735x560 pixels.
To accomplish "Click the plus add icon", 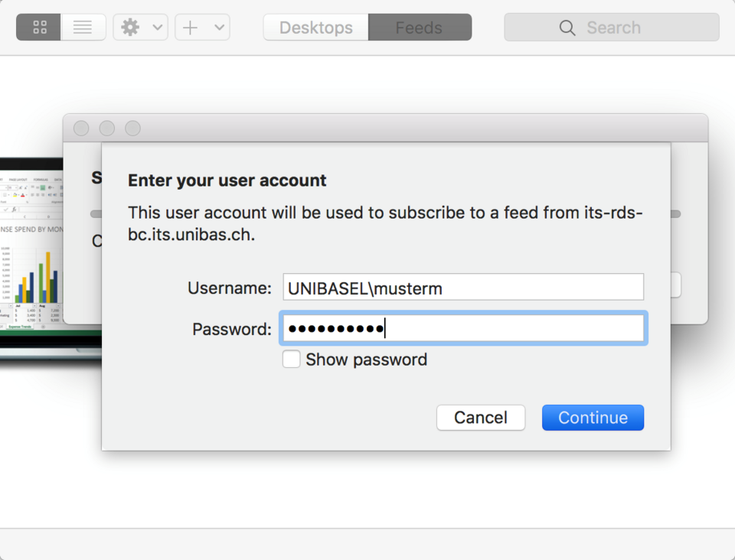I will 190,28.
